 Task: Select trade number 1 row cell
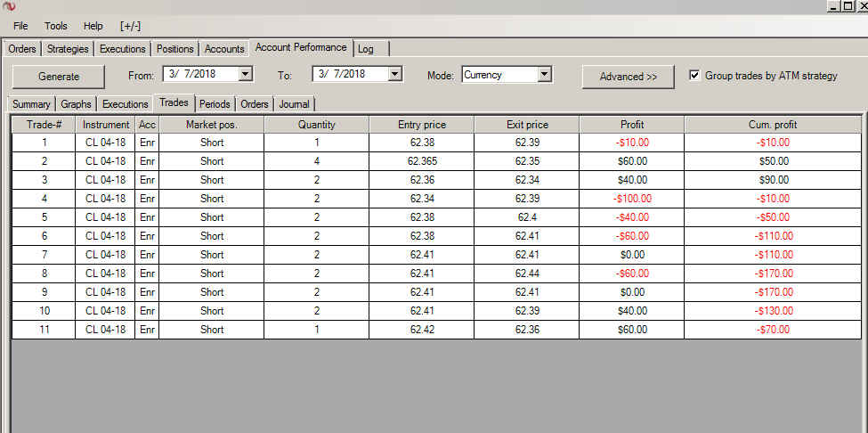click(x=44, y=143)
